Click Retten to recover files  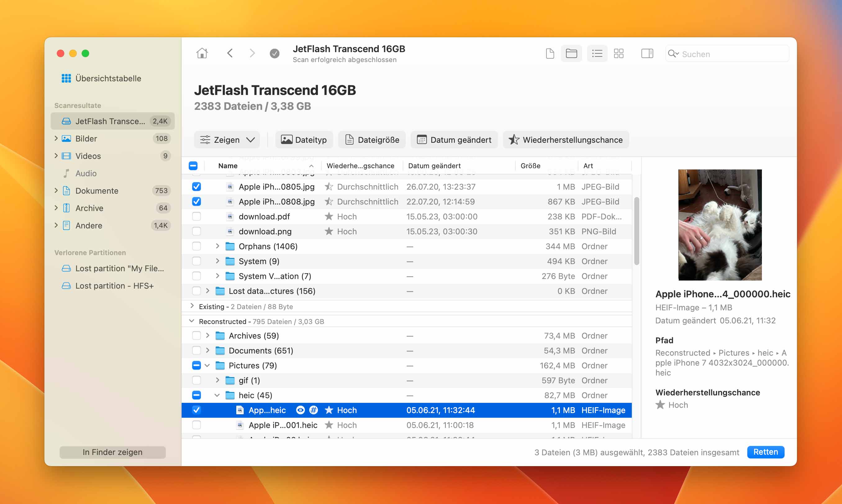[766, 452]
